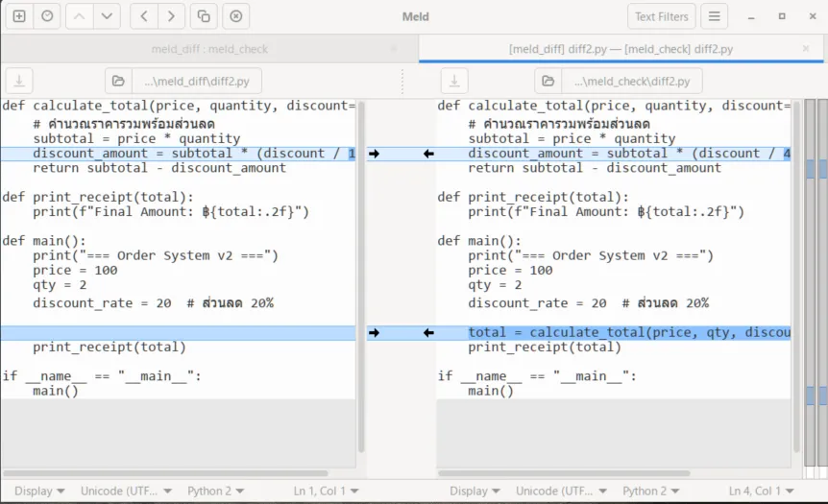Click the ...\meld_diff\diff2.py file path button
828x504 pixels.
197,81
